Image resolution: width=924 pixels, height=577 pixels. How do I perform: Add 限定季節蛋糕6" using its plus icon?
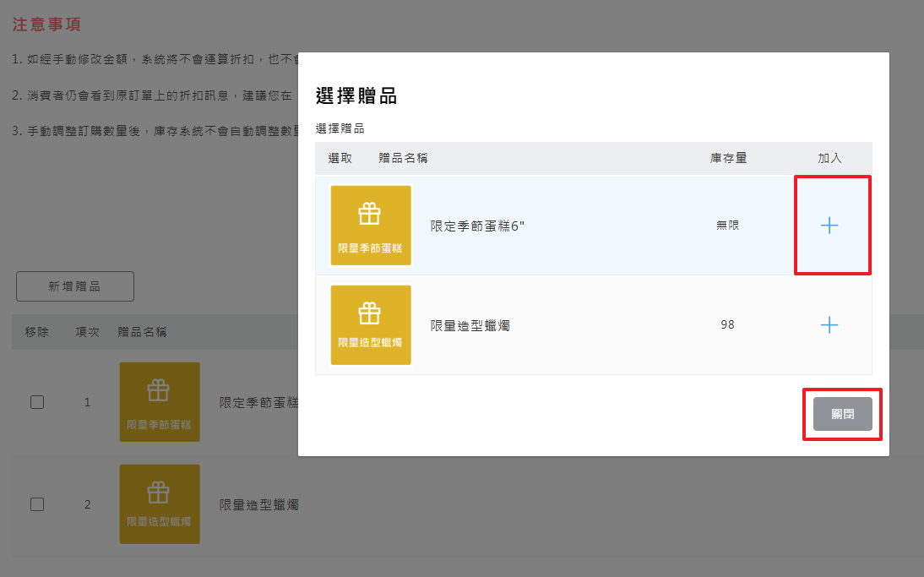pyautogui.click(x=829, y=226)
